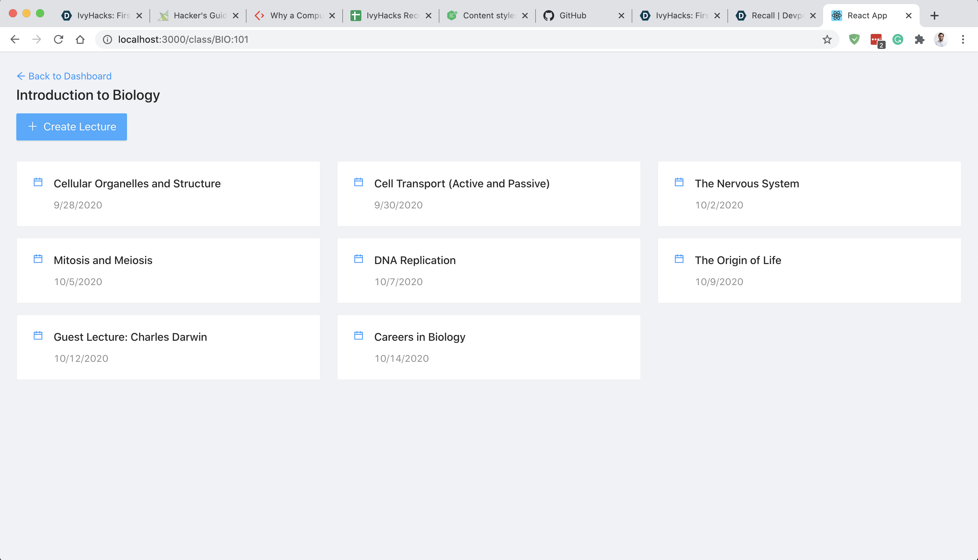Screen dimensions: 978x560
Task: Click calendar icon beside Cellular Organelles lecture
Action: tap(38, 182)
